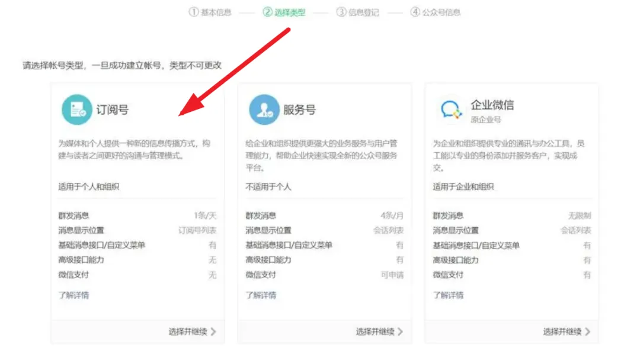Click 消息显示位置 label in 企业微信 card
The height and width of the screenshot is (364, 640).
[456, 230]
